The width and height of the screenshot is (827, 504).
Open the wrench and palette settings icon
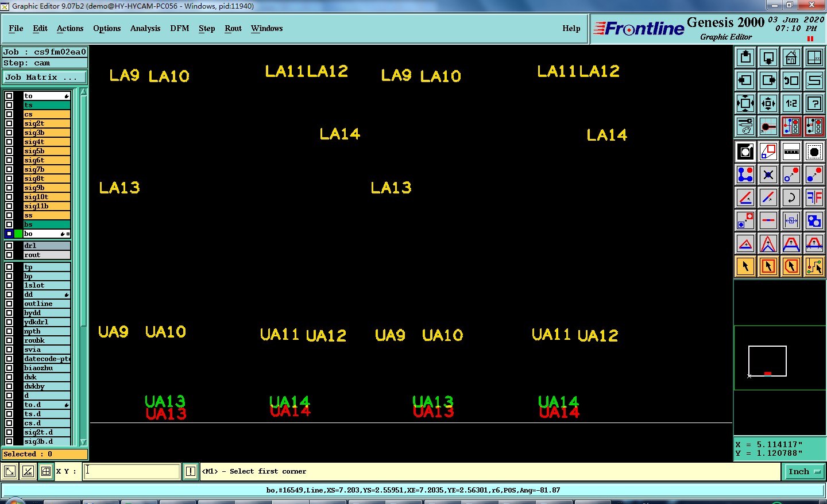(x=745, y=126)
